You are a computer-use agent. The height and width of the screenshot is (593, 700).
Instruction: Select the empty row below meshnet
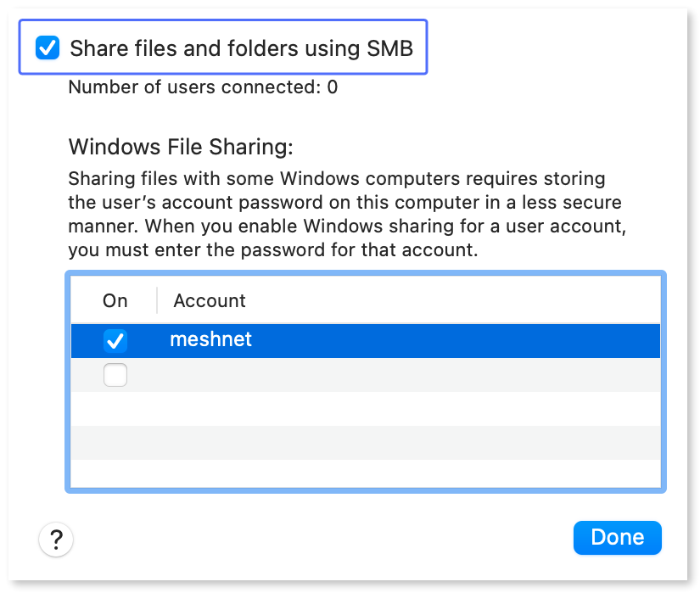[255, 374]
